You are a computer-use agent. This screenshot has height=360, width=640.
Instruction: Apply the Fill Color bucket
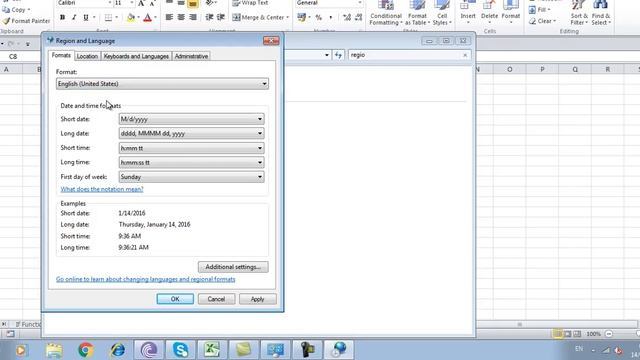pos(131,18)
